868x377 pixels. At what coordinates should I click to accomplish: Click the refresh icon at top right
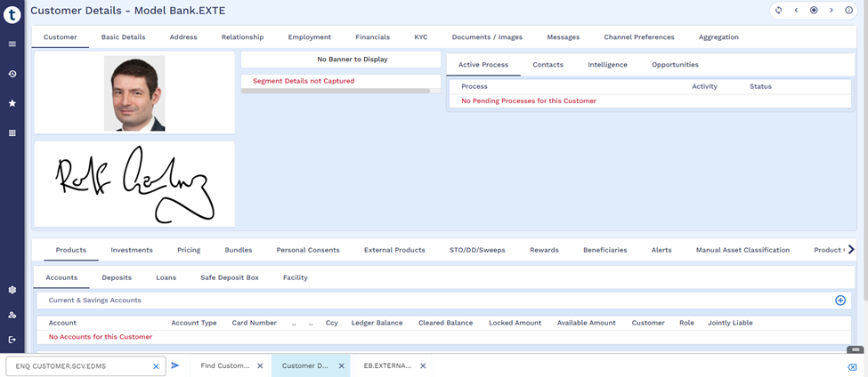tap(778, 11)
